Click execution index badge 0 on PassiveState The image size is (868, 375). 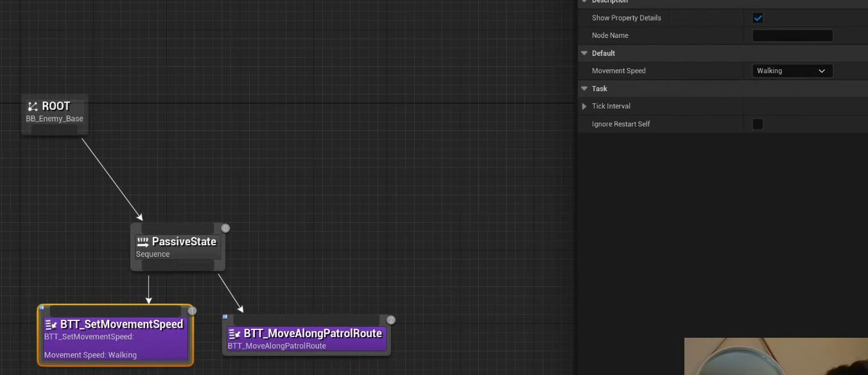click(225, 228)
